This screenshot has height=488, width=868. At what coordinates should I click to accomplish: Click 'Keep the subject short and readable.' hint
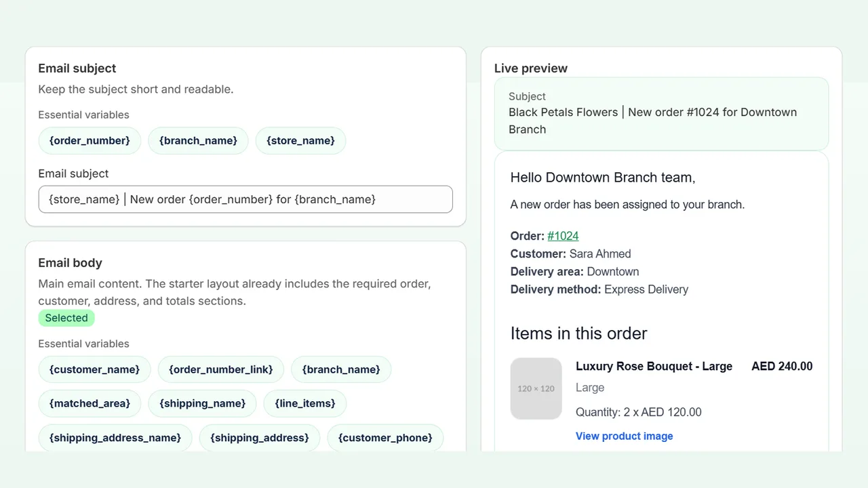tap(136, 89)
